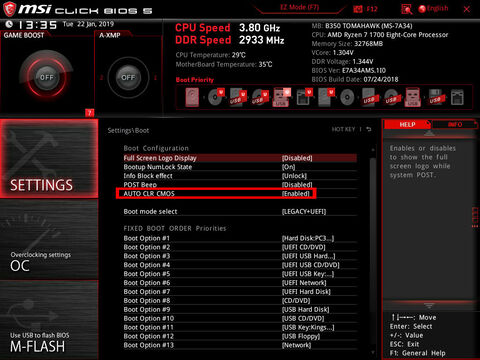Screen dimensions: 480x360
Task: Click the red side tab on right edge
Action: click(475, 218)
